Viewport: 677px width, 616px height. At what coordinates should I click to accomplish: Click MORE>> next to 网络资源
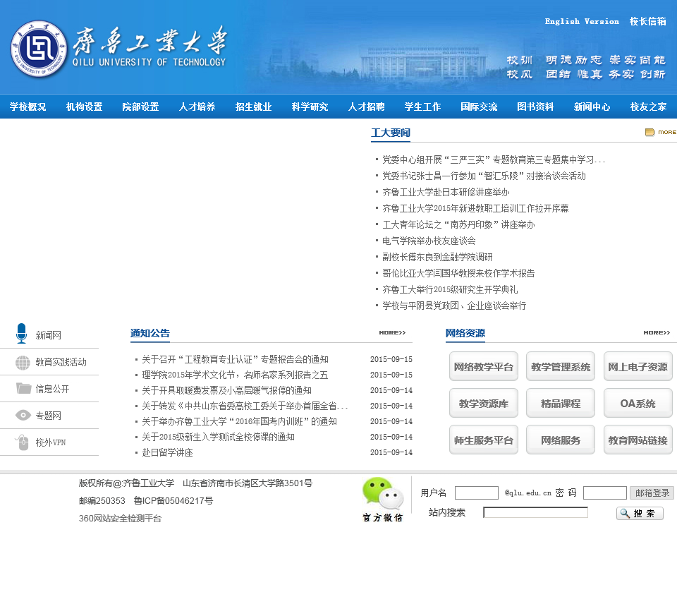[x=657, y=332]
